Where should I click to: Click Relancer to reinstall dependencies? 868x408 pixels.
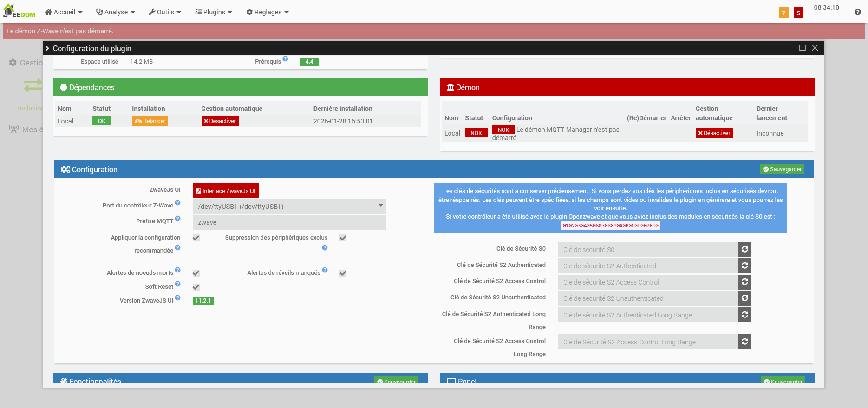point(150,121)
